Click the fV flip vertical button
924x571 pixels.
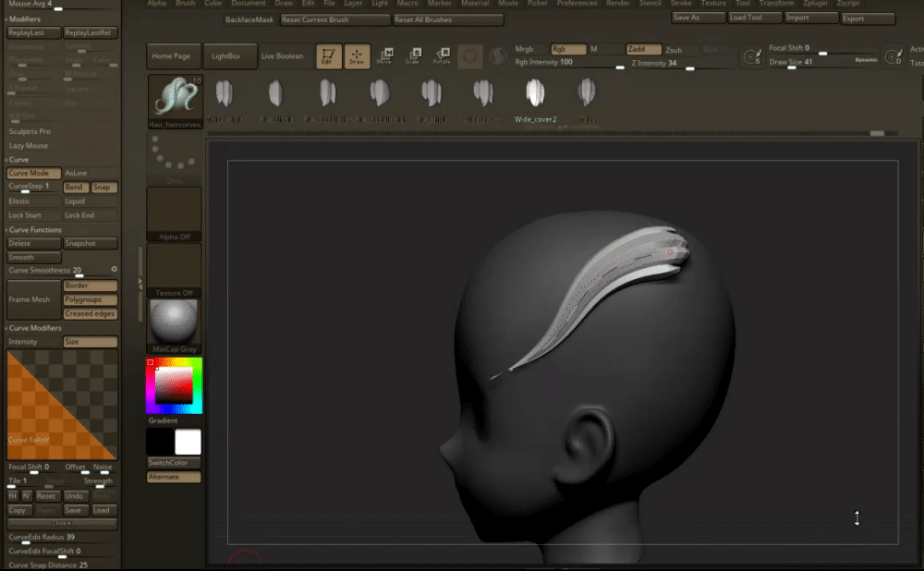pos(26,496)
